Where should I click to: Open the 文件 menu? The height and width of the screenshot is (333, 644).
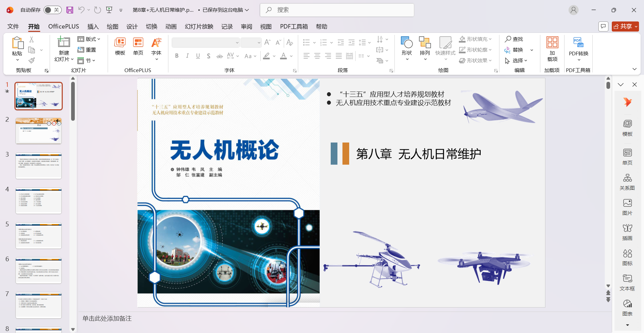(x=13, y=26)
